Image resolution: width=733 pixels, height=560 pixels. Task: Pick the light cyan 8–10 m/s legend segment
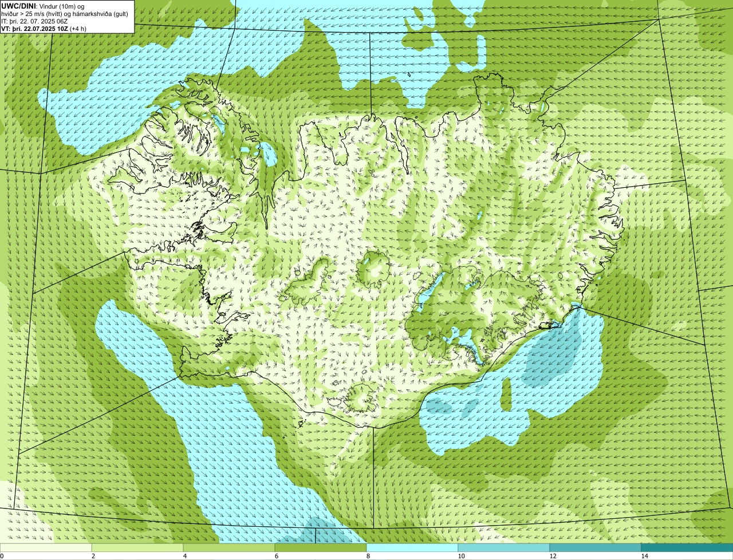point(412,547)
